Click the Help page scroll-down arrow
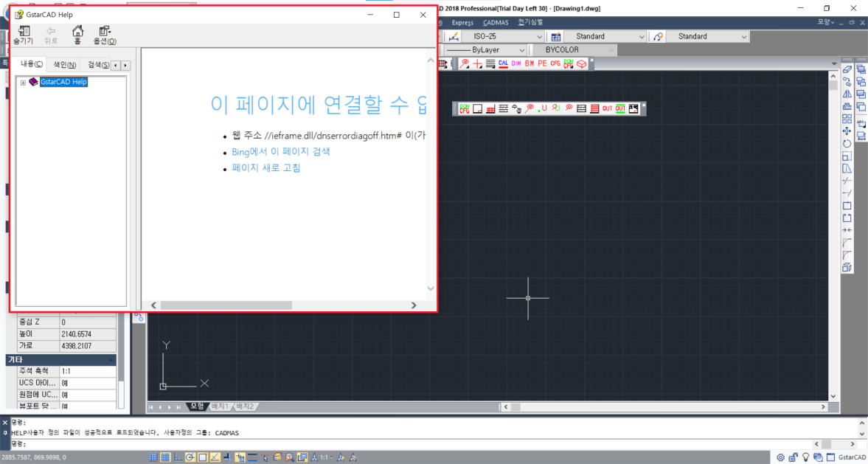The width and height of the screenshot is (868, 464). pos(431,288)
